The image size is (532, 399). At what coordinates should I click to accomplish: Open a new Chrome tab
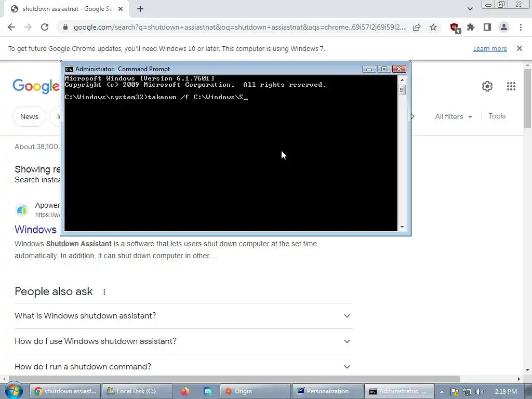point(140,9)
